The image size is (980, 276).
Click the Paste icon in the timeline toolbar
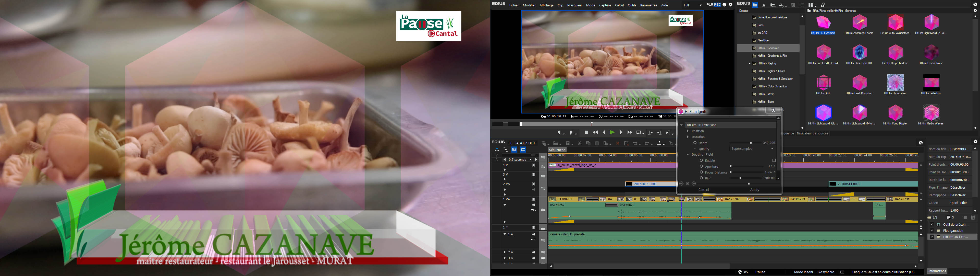point(597,143)
